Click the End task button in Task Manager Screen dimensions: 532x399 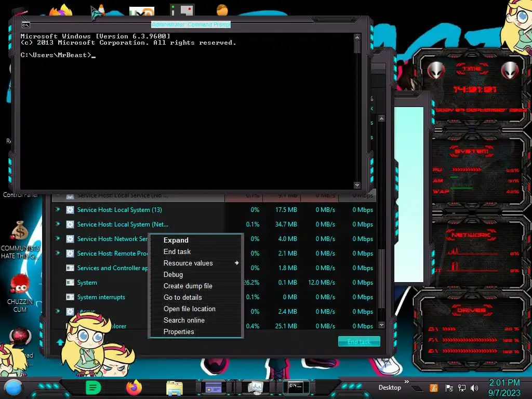(x=359, y=342)
